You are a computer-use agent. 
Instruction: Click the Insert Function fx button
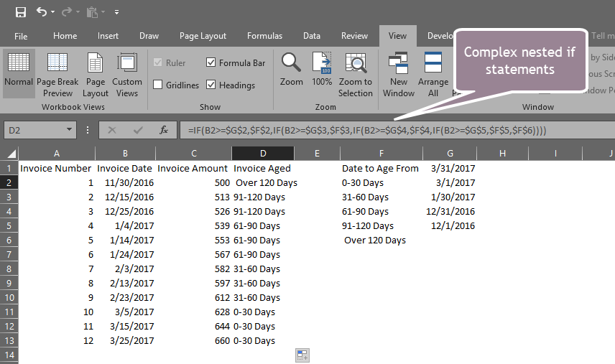point(164,130)
